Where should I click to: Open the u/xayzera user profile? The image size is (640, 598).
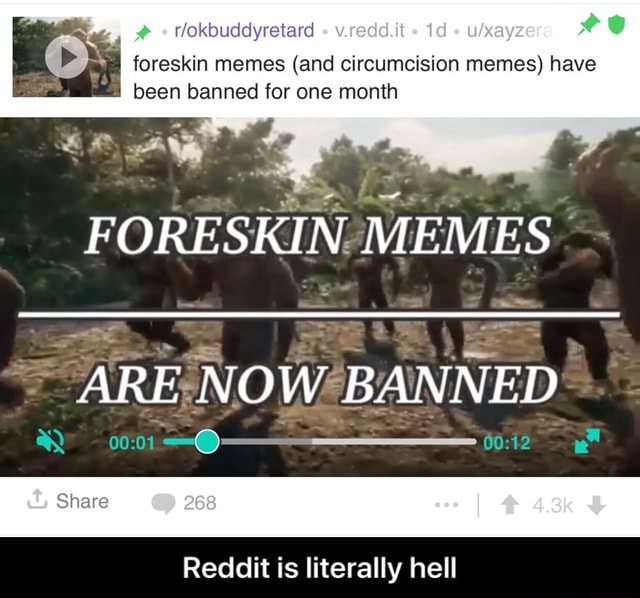[x=509, y=30]
